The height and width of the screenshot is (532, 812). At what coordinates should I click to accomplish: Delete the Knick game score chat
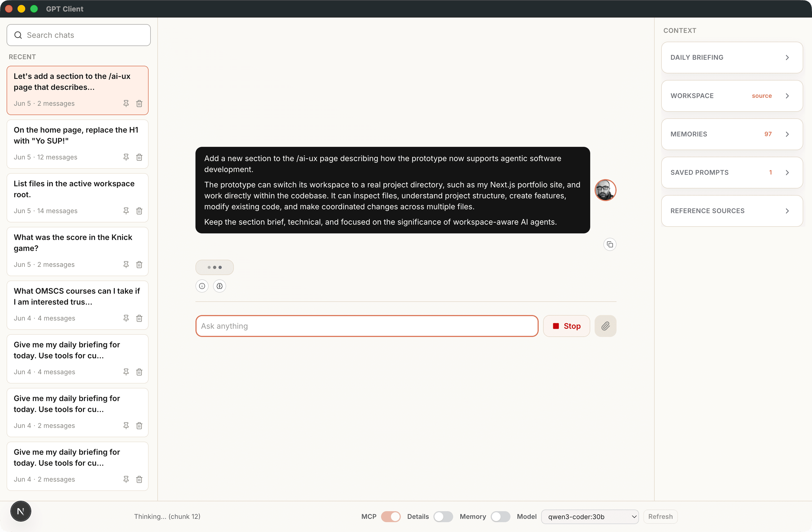click(x=139, y=265)
